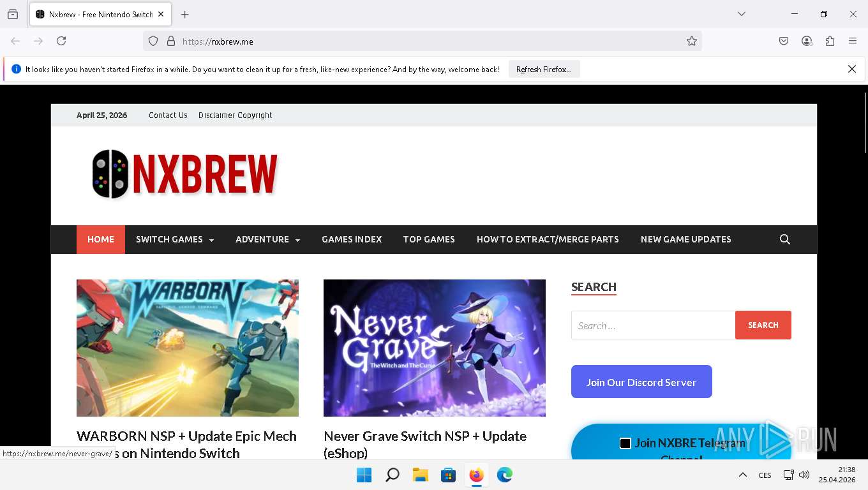Open Windows taskbar search
Screen dimensions: 868x490
393,475
